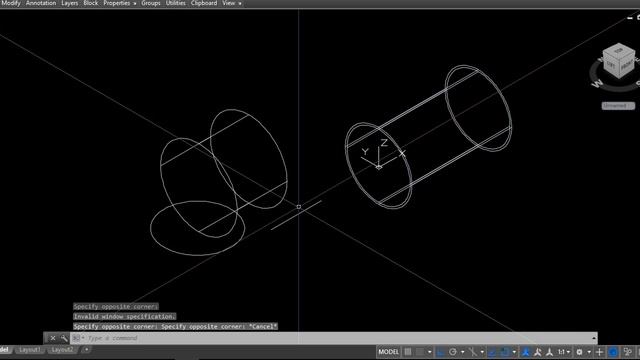The width and height of the screenshot is (640, 360).
Task: Expand the Properties panel dropdown arrow
Action: pos(135,4)
